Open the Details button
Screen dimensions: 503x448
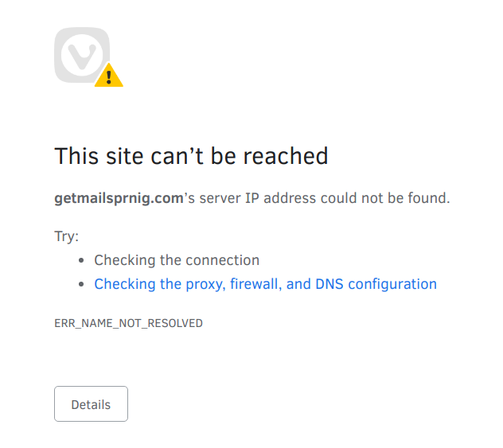91,403
